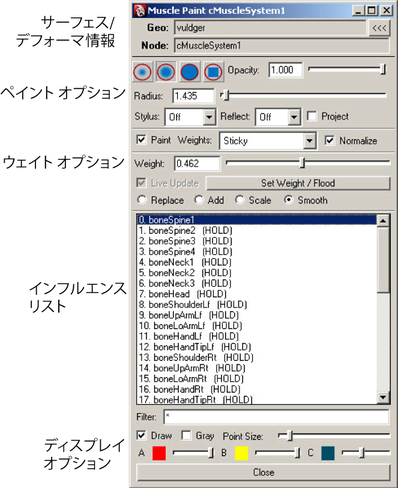The height and width of the screenshot is (488, 398).
Task: Click the Weight value field
Action: (x=197, y=164)
